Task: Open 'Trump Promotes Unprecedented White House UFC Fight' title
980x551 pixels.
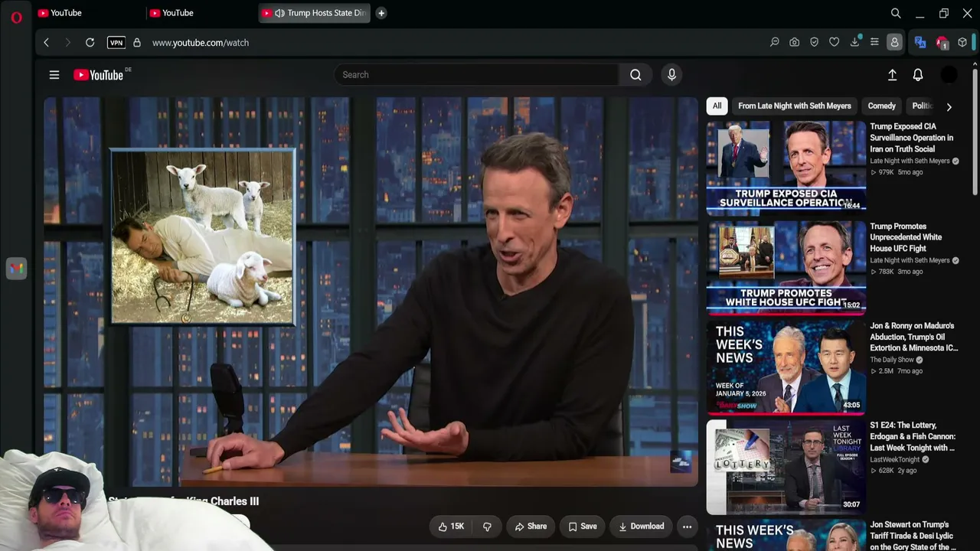Action: click(907, 237)
